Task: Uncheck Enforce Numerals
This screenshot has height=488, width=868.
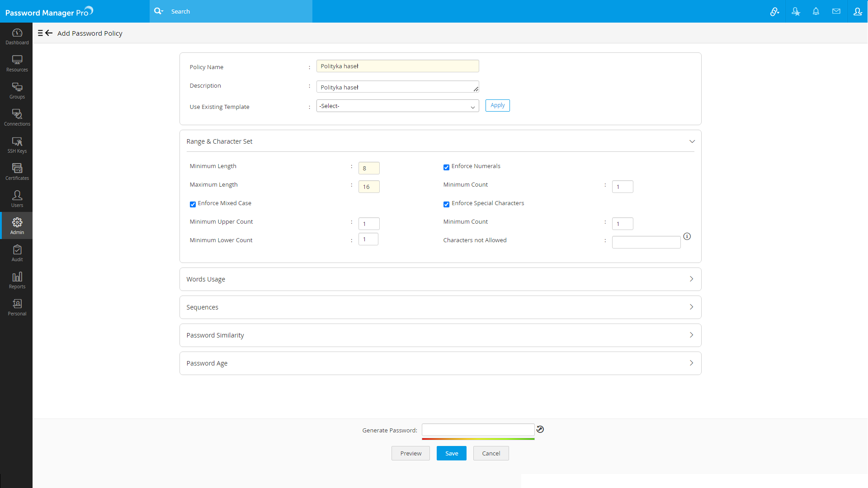Action: tap(446, 167)
